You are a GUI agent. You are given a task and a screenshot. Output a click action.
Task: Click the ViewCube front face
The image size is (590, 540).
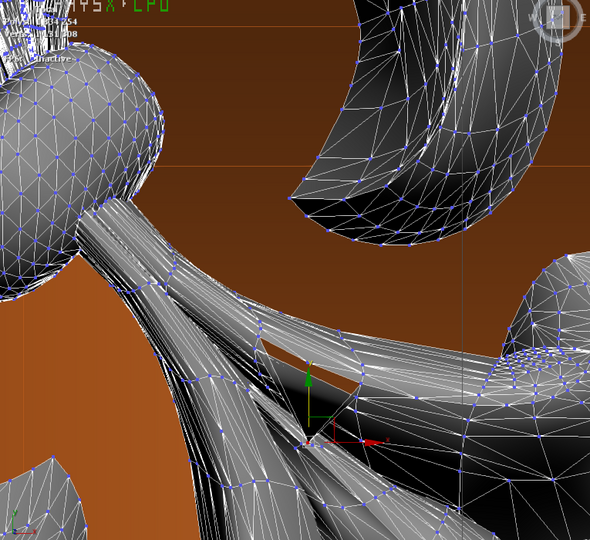[558, 17]
